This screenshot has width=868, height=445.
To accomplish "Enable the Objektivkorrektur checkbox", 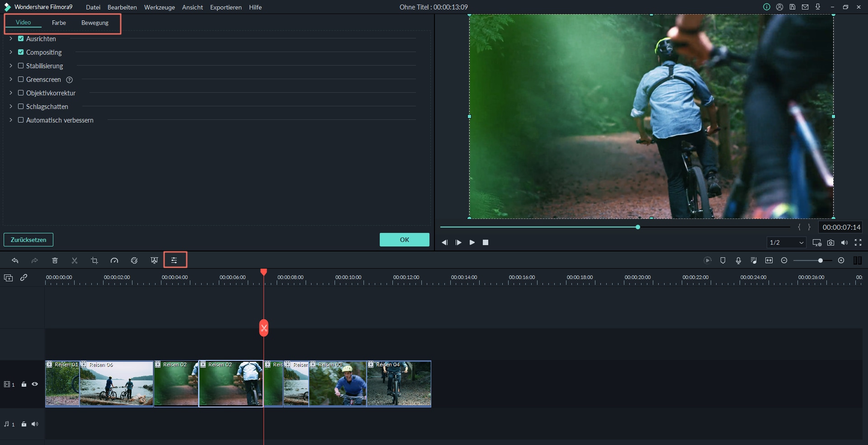I will click(21, 93).
